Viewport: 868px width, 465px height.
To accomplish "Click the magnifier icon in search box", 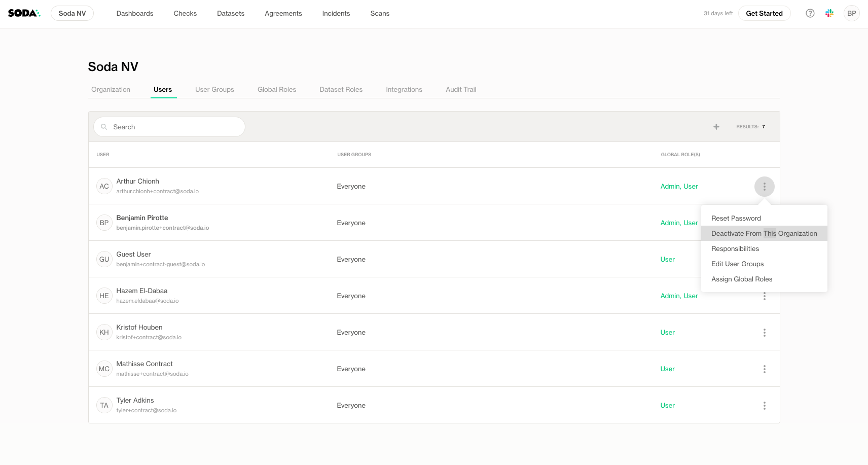I will pyautogui.click(x=104, y=127).
